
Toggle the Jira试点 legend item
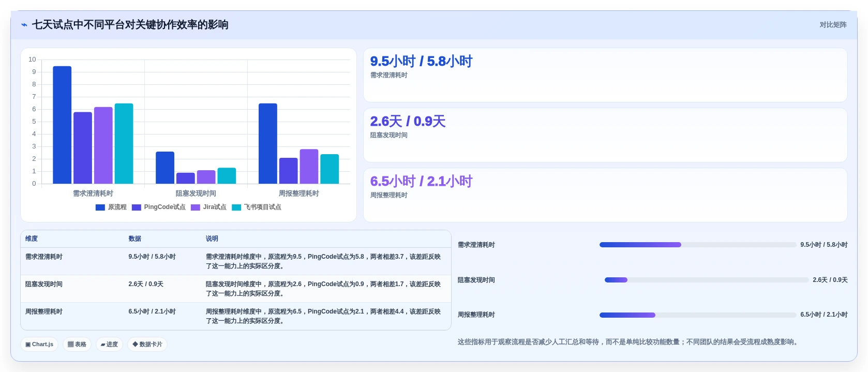pos(208,207)
